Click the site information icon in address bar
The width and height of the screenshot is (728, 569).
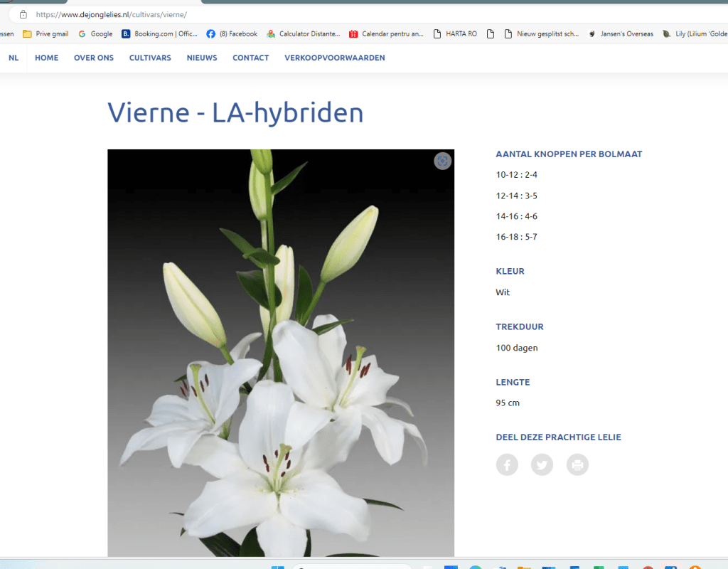pyautogui.click(x=23, y=14)
